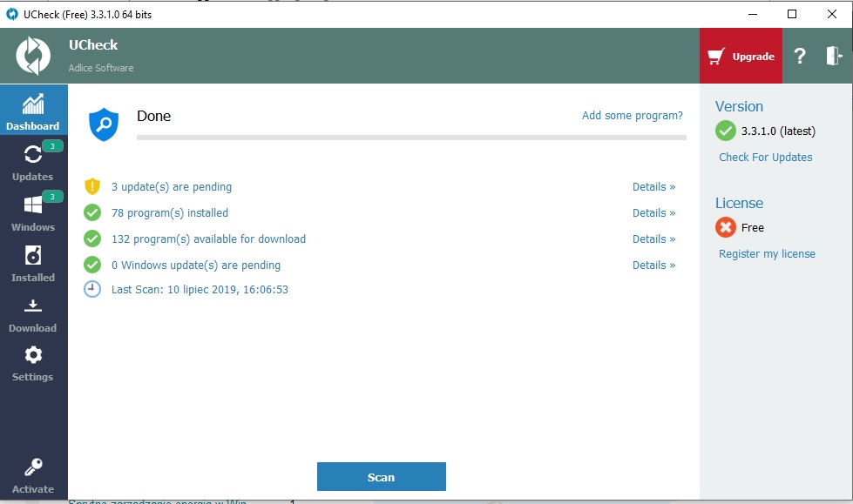The image size is (853, 504).
Task: Click the '3 update(s) are pending' text
Action: pos(172,187)
